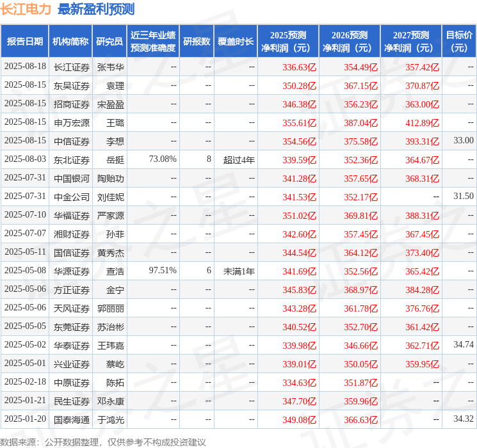Click the 机构简称 column header
Viewport: 477px width, 448px height.
point(70,42)
